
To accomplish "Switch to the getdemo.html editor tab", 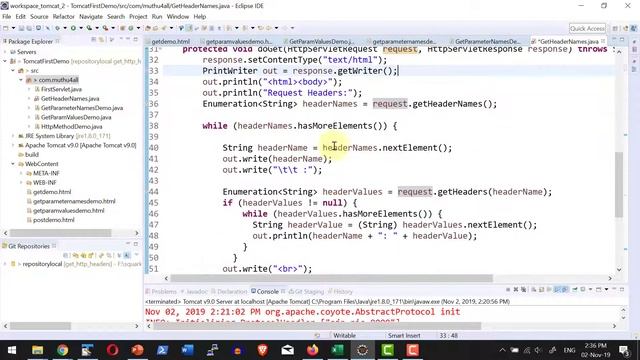I will click(x=171, y=42).
